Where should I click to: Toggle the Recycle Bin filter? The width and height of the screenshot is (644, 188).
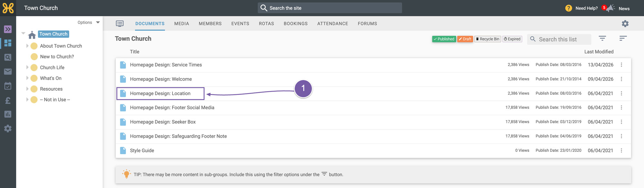[488, 39]
